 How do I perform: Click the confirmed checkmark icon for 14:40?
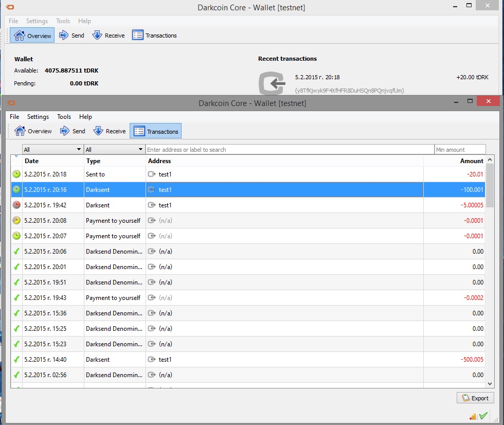16,360
